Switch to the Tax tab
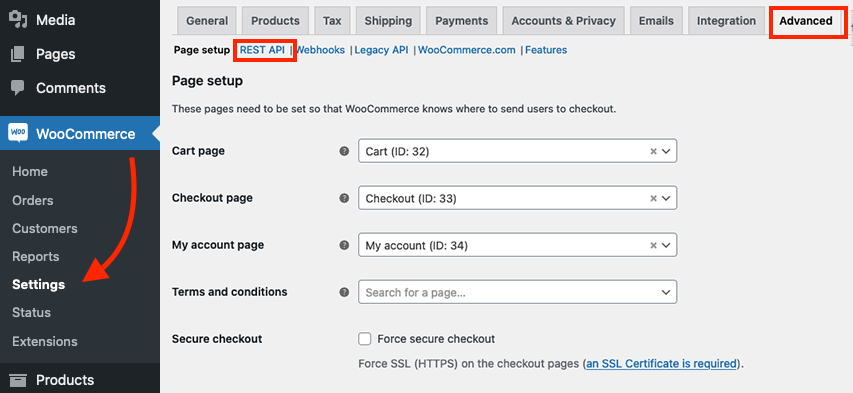 [x=332, y=21]
